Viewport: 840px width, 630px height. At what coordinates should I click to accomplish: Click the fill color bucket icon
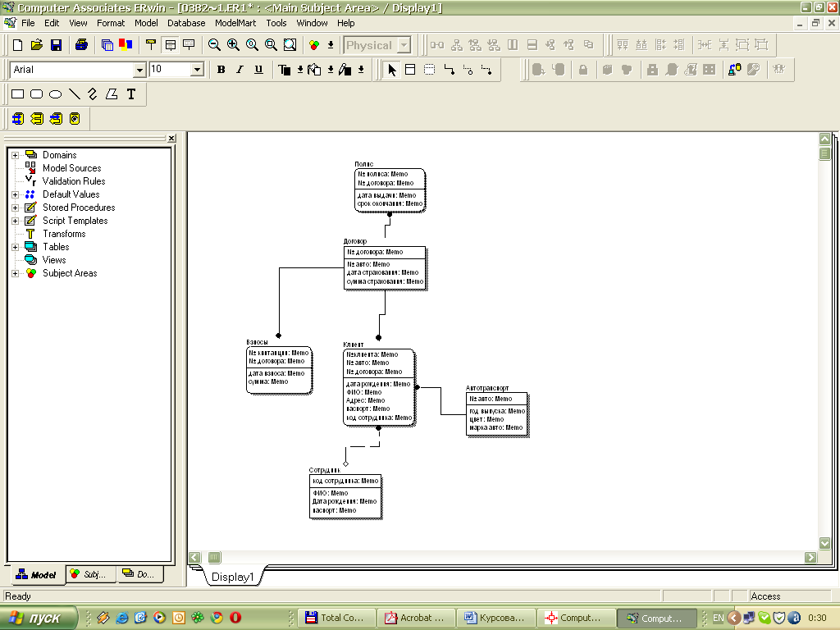[x=314, y=70]
